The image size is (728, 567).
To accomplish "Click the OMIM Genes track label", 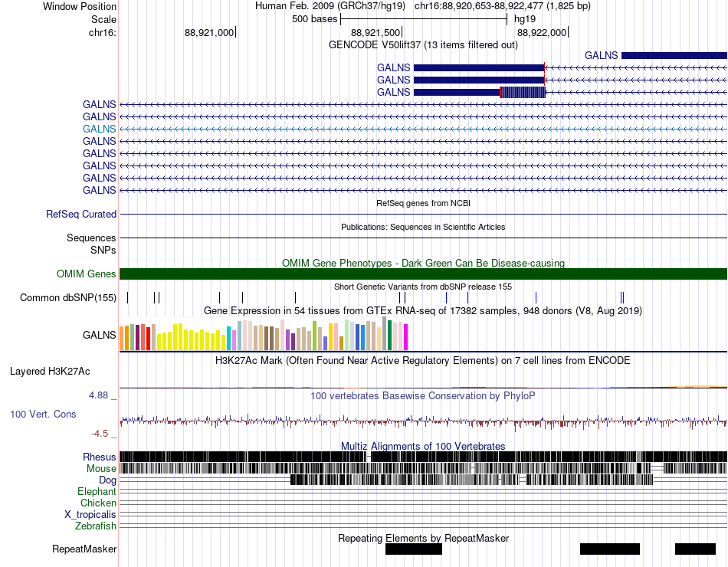I will (x=87, y=274).
